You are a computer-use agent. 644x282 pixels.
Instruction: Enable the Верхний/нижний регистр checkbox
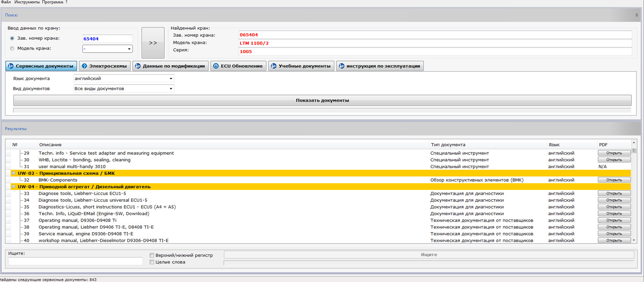(x=152, y=255)
